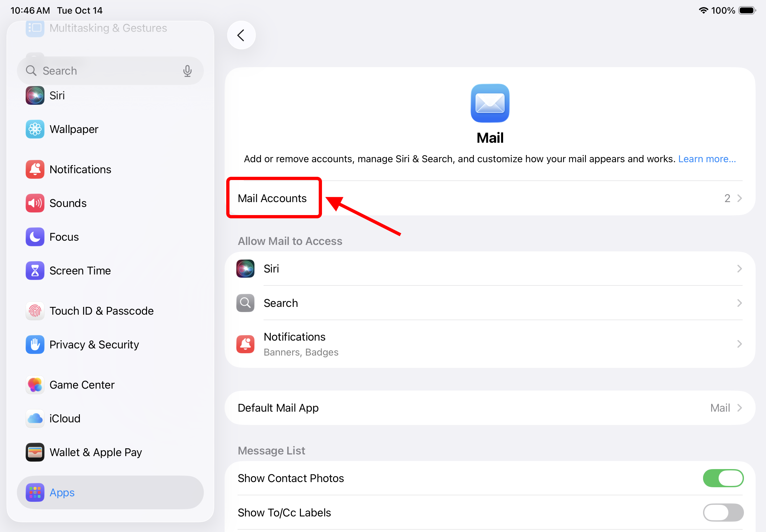Open the Wallet & Apple Pay icon

35,452
